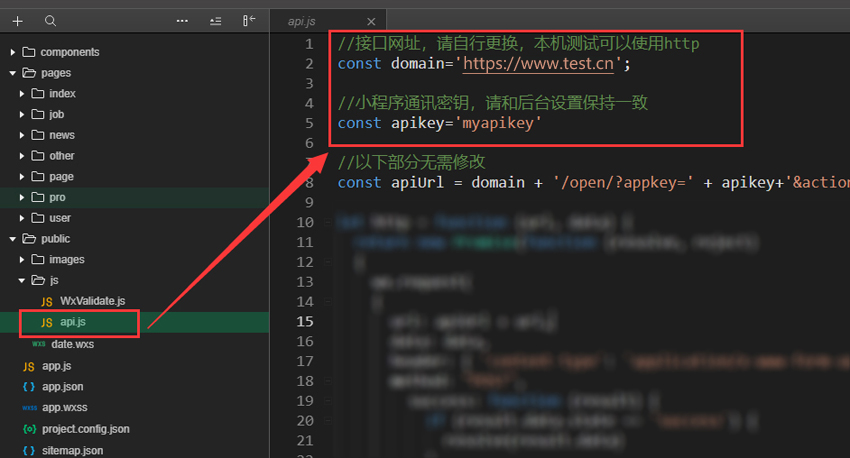This screenshot has width=850, height=458.
Task: Click the https://www.test.cn URL in code
Action: (539, 64)
